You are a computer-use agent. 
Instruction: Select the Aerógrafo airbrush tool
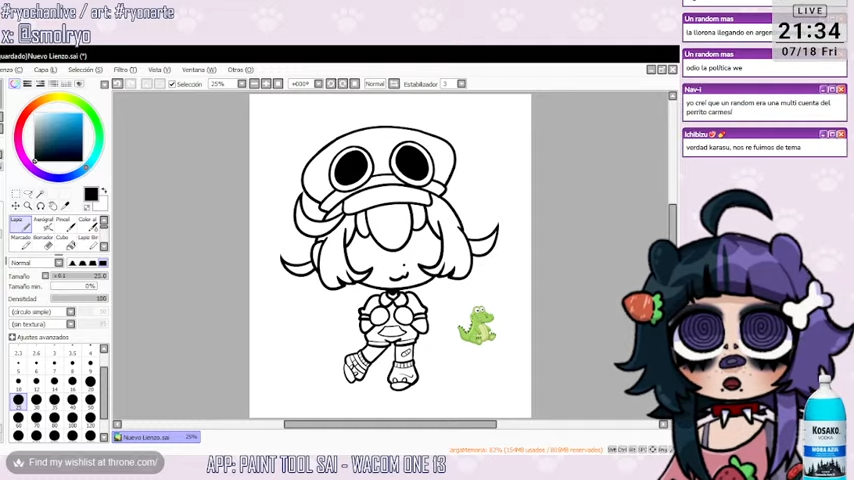tap(43, 224)
